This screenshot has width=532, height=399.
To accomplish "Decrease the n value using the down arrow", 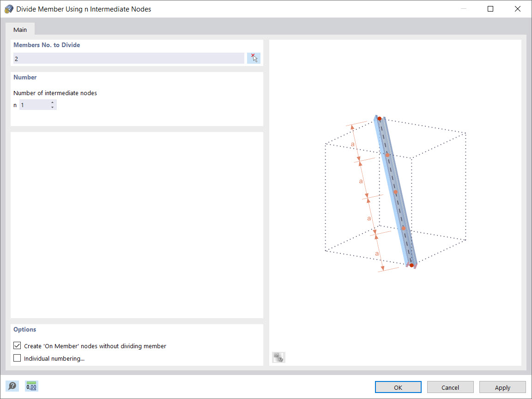I will (x=53, y=107).
